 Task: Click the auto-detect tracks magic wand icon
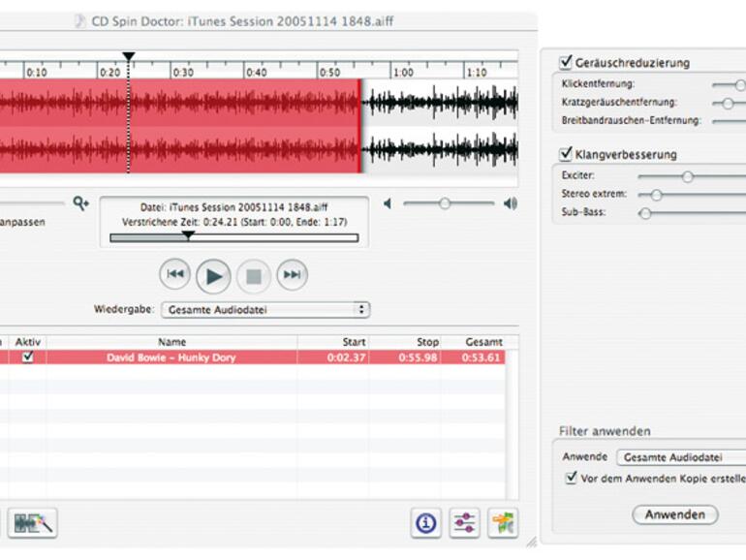33,523
